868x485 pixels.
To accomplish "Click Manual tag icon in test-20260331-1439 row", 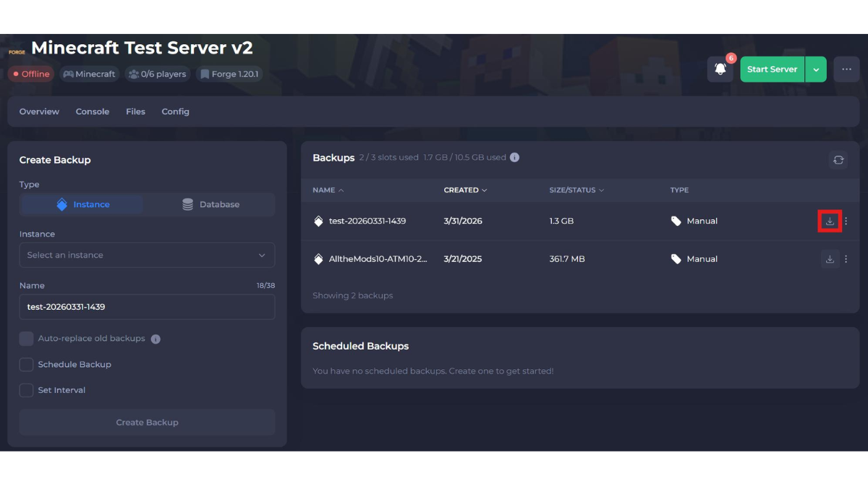I will coord(676,221).
